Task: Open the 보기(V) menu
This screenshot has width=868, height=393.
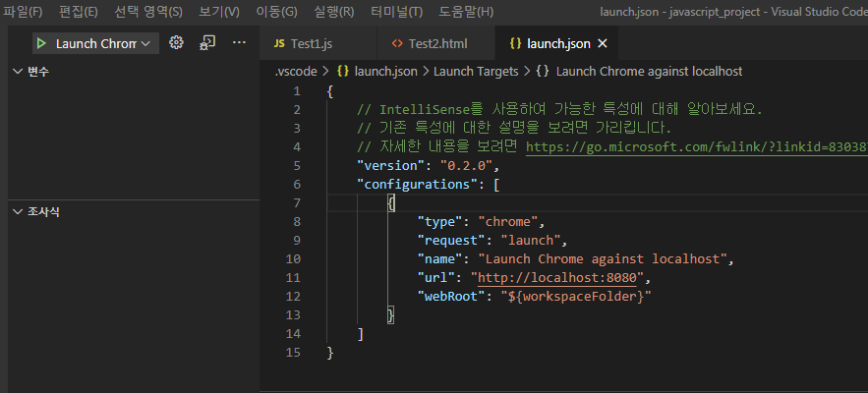Action: point(219,12)
